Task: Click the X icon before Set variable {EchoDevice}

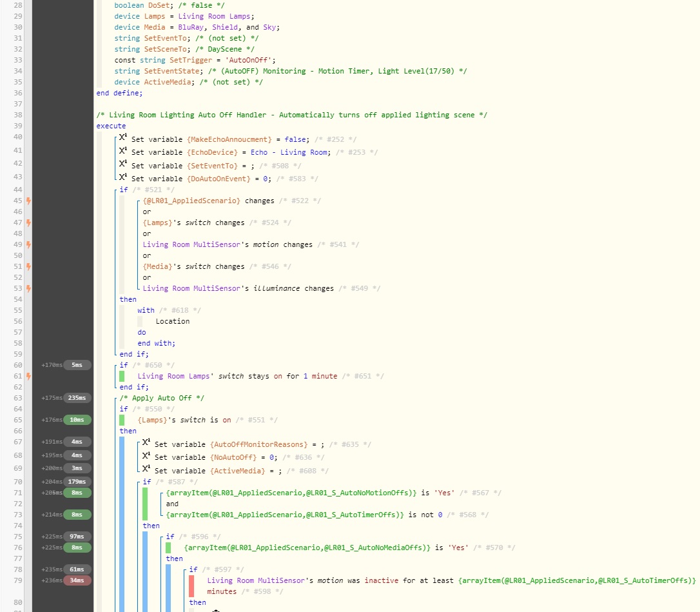Action: 122,150
